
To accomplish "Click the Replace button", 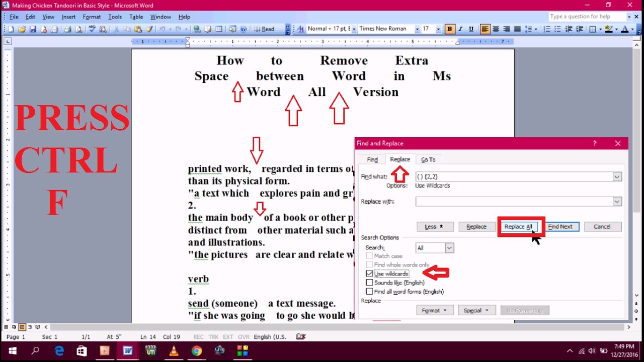I will 476,227.
